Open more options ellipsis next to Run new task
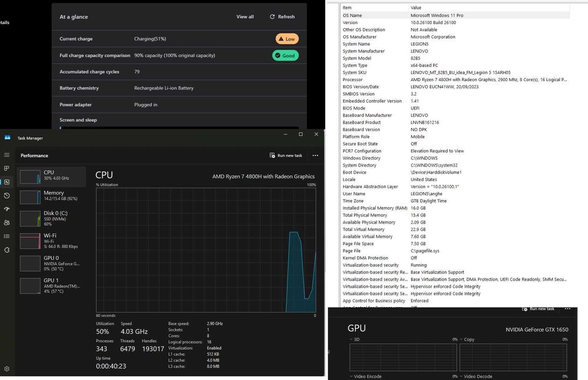 315,155
